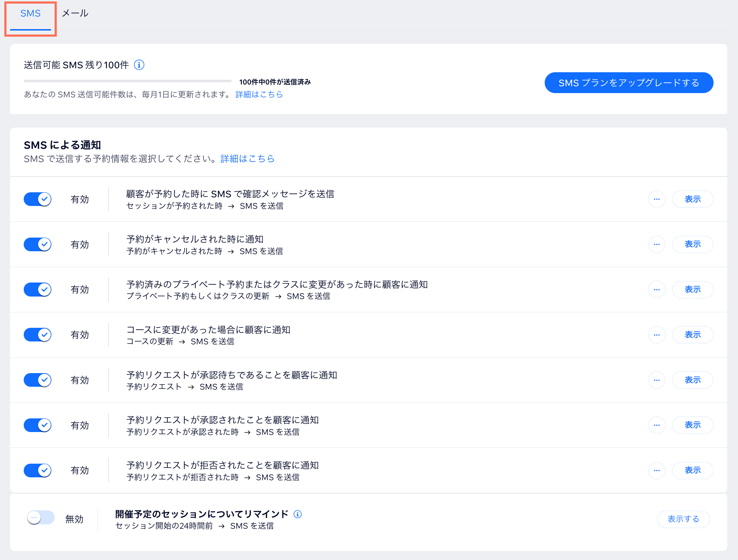This screenshot has height=560, width=738.
Task: Disable the booking confirmation SMS toggle
Action: pyautogui.click(x=37, y=199)
